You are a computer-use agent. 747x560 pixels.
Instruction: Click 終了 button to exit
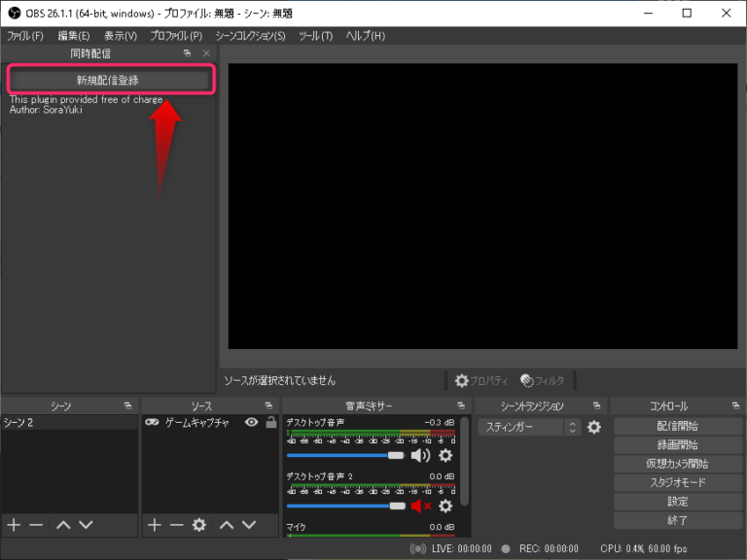point(677,520)
